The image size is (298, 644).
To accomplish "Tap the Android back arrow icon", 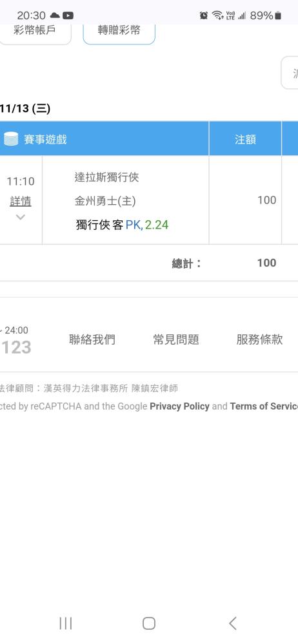I will tap(233, 623).
